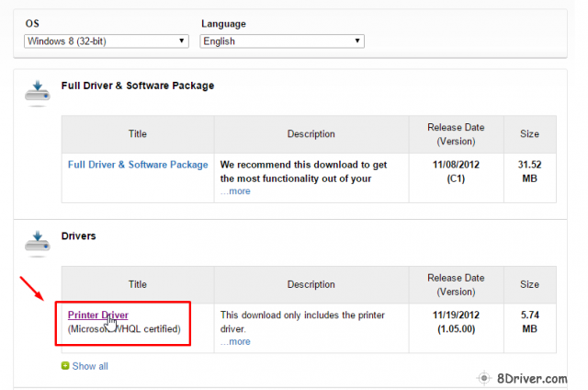Image resolution: width=588 pixels, height=390 pixels.
Task: Click Description column header in Drivers table
Action: tap(311, 284)
